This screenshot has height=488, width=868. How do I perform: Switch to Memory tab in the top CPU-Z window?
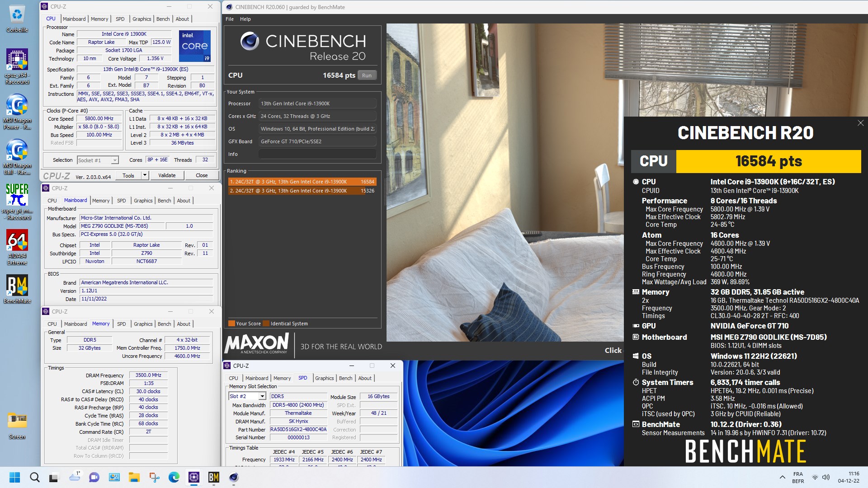(99, 19)
